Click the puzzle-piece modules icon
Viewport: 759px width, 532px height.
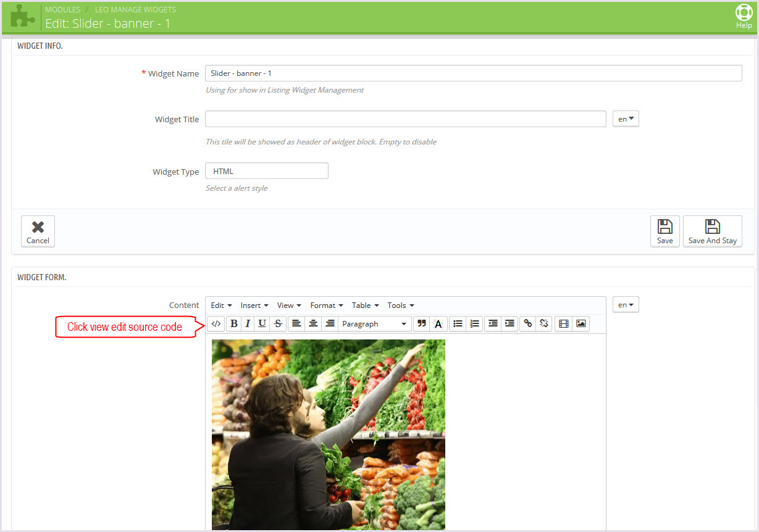23,17
